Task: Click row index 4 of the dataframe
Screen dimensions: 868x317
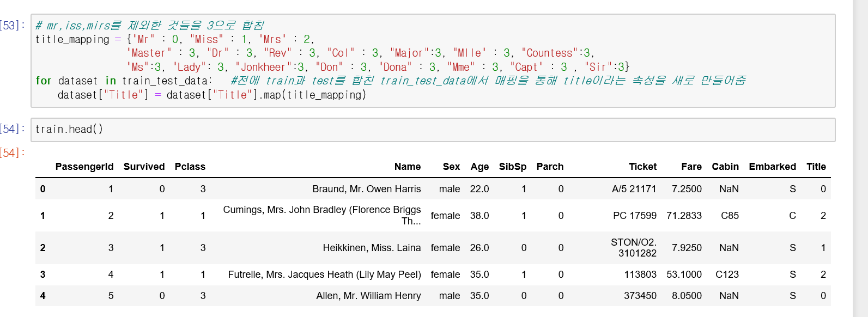Action: click(43, 296)
